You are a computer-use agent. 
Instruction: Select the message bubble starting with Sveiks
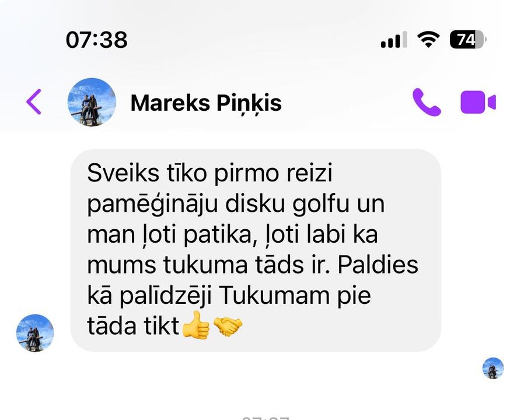point(256,250)
